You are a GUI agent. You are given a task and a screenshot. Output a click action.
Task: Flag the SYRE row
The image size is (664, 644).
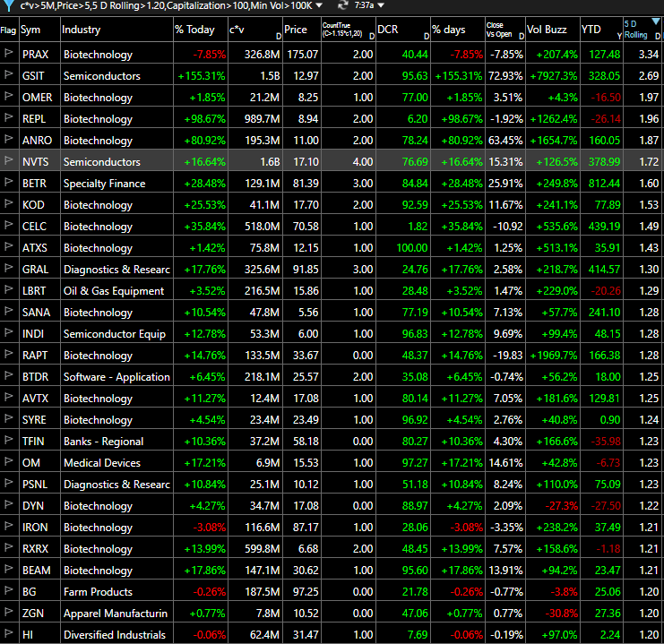tap(8, 418)
